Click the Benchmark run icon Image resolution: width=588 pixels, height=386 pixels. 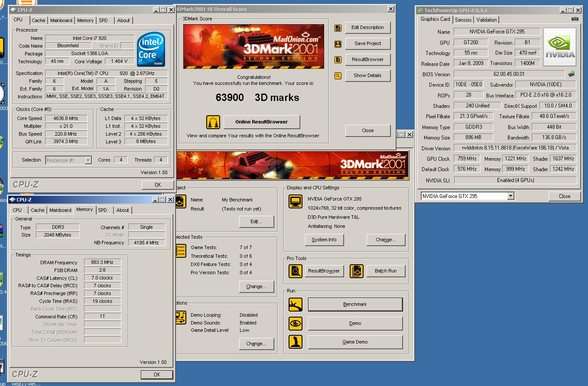pos(296,305)
